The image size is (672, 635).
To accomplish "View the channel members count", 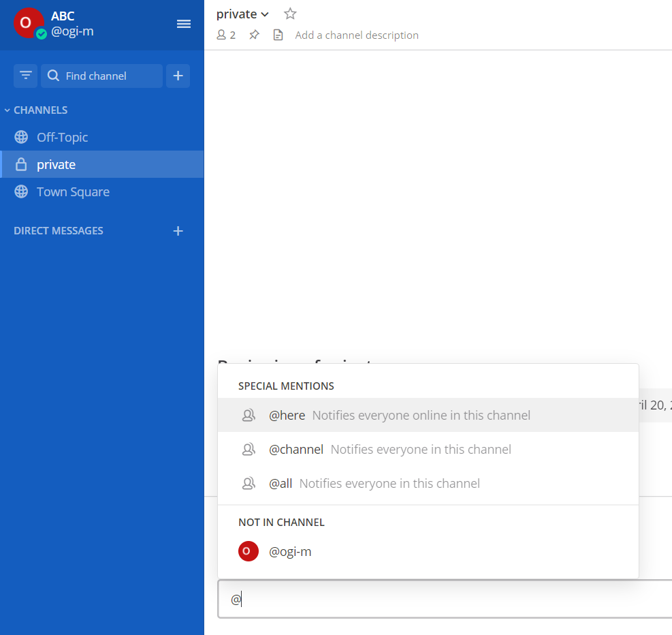I will (x=226, y=35).
